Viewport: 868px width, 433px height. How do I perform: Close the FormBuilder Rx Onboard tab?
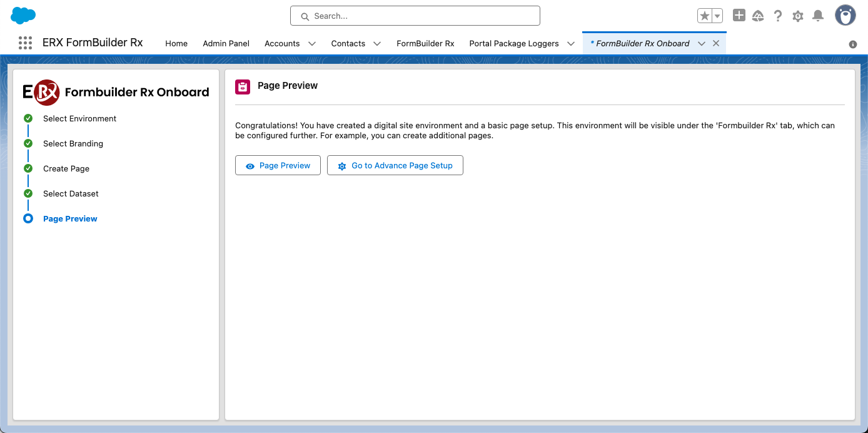[x=716, y=43]
